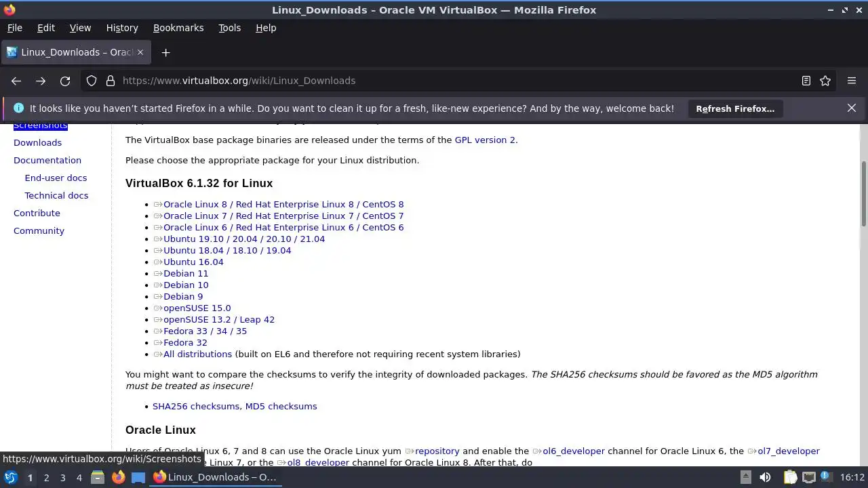Go forward with the Forward arrow

click(41, 81)
